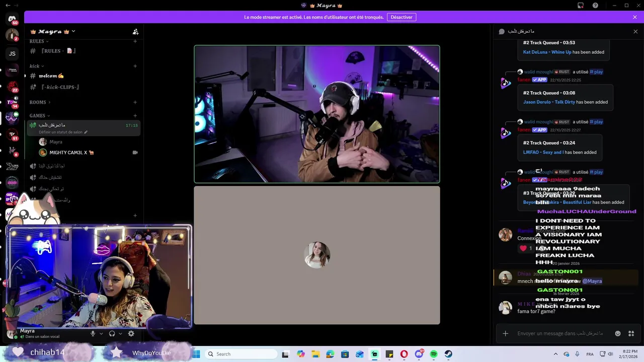Image resolution: width=644 pixels, height=362 pixels.
Task: Open the welcom text channel
Action: [x=84, y=76]
